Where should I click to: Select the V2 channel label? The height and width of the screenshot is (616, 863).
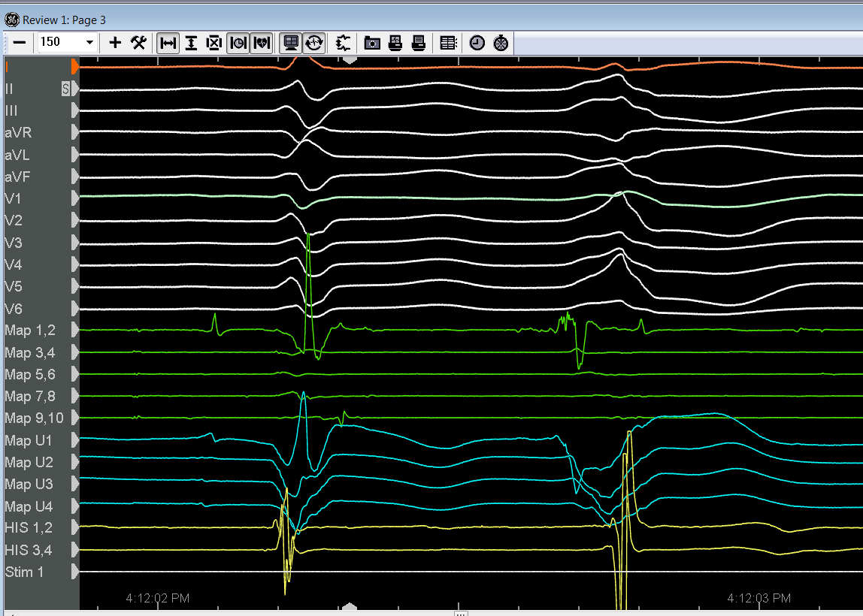[x=14, y=221]
